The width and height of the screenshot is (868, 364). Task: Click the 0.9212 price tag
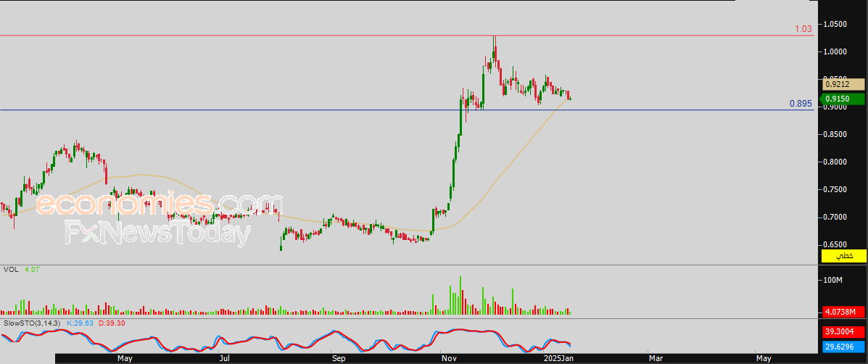click(x=843, y=85)
